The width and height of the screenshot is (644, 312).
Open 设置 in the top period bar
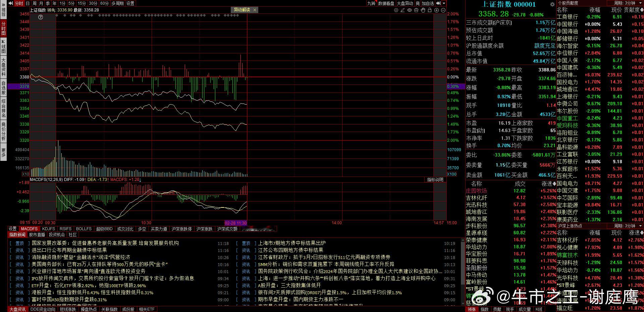click(130, 3)
